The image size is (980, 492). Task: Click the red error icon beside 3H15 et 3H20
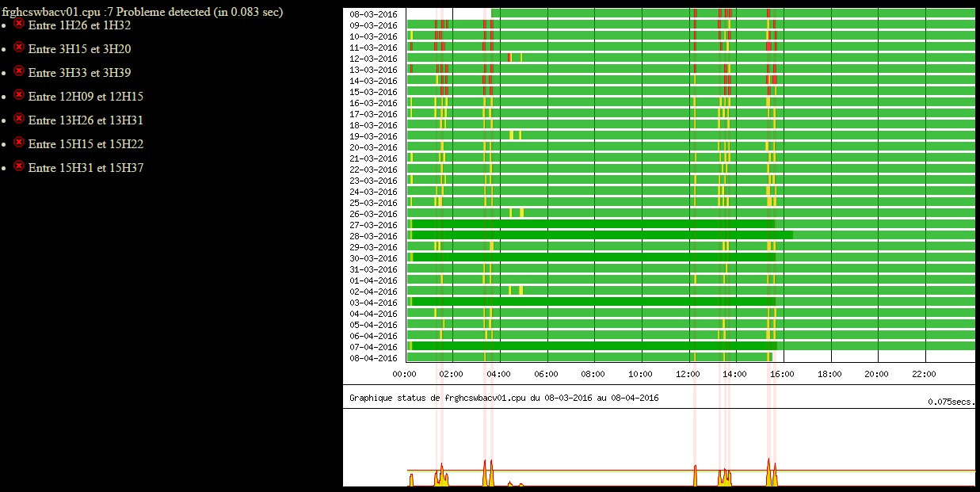20,48
